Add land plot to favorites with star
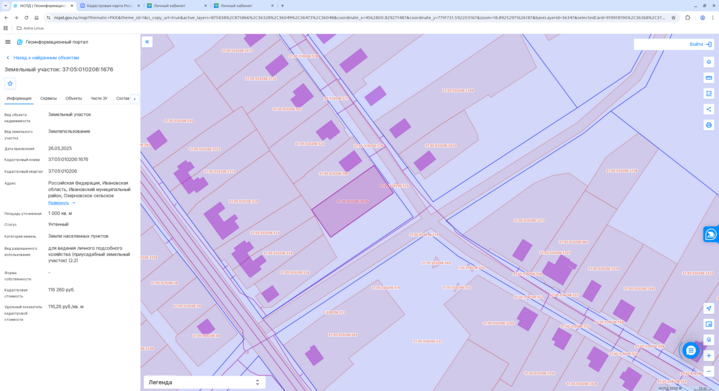719x391 pixels. (10, 83)
